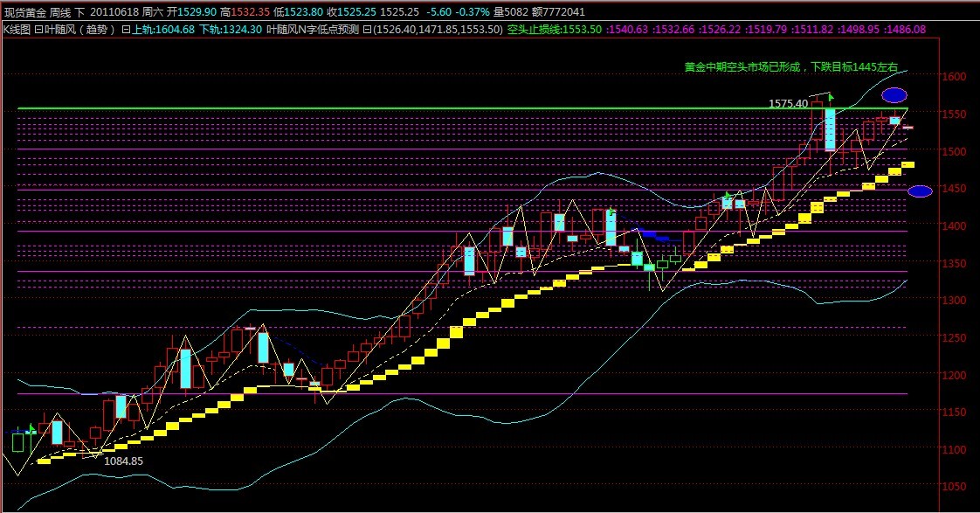The width and height of the screenshot is (980, 513).
Task: Select the 上轨:1604.68 upper band value
Action: pos(162,30)
